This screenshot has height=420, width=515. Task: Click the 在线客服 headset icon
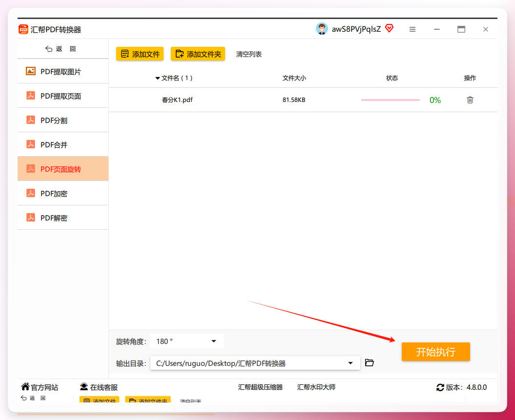84,386
